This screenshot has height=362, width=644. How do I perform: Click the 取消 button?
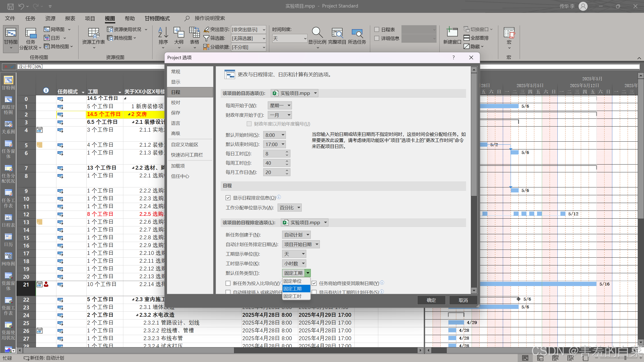point(463,300)
